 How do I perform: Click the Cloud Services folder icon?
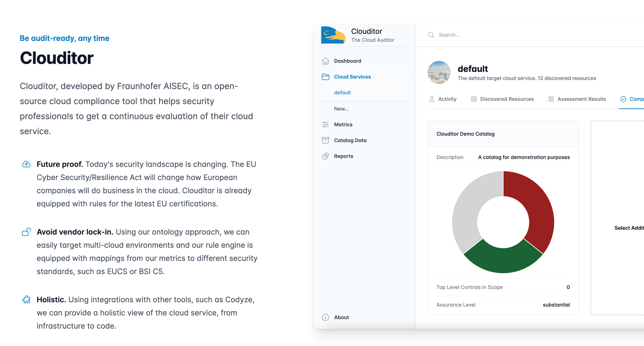pos(325,77)
